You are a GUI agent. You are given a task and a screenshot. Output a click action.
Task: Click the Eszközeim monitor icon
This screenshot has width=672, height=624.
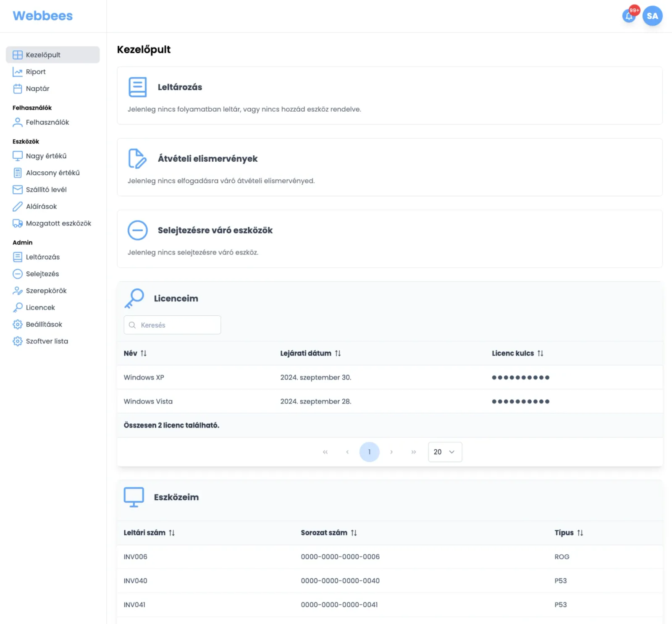tap(134, 497)
